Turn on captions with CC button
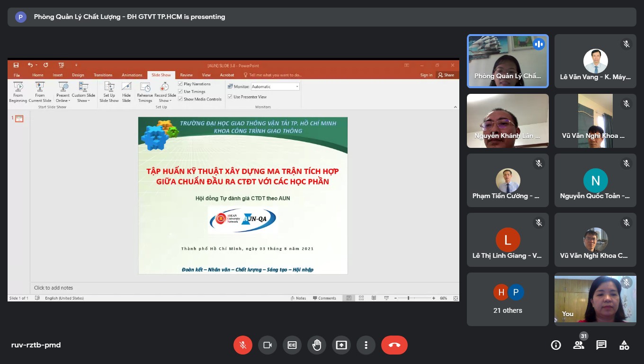 point(292,345)
